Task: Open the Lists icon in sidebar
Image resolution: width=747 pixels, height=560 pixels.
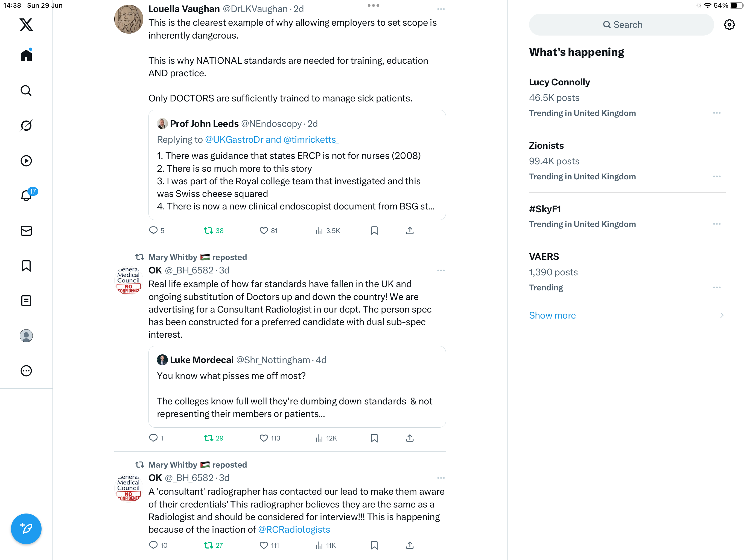Action: click(26, 301)
